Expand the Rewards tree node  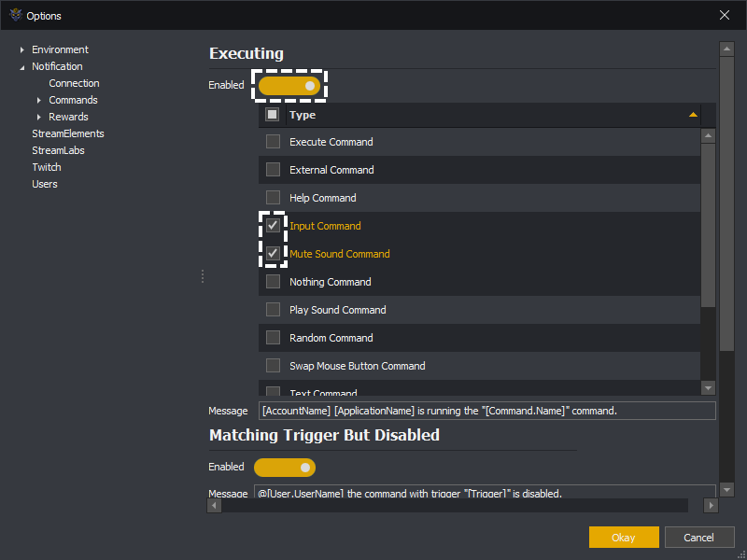pos(39,117)
